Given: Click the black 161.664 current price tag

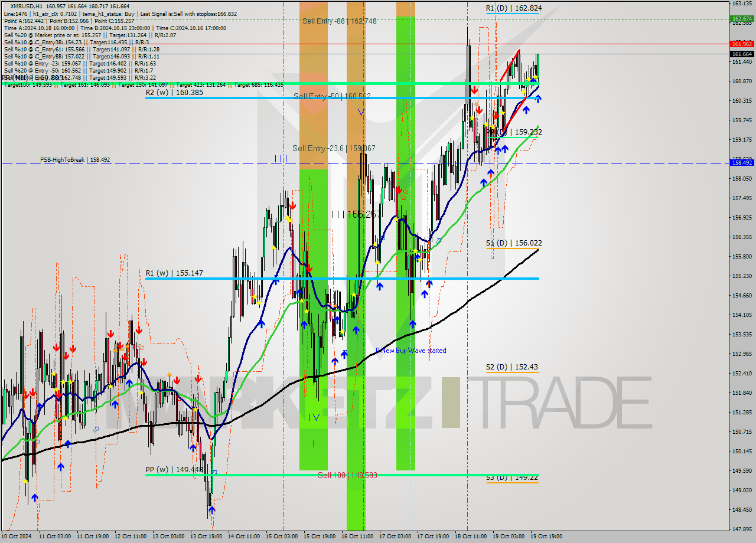Looking at the screenshot, I should coord(742,54).
